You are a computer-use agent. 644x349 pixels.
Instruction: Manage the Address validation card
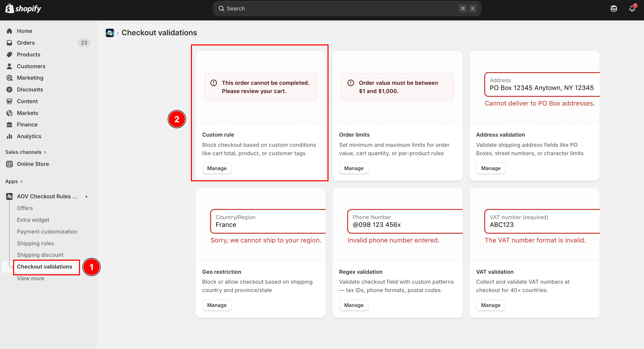click(491, 168)
